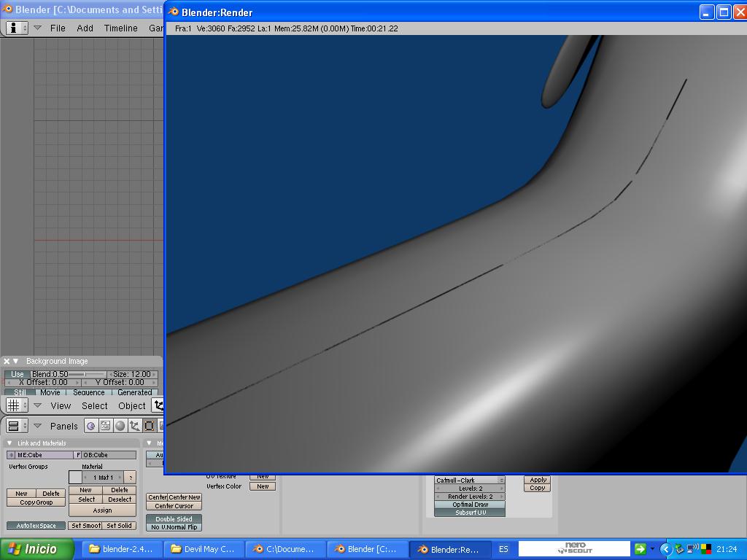Select the Editing context icon
The image size is (747, 560).
point(150,426)
